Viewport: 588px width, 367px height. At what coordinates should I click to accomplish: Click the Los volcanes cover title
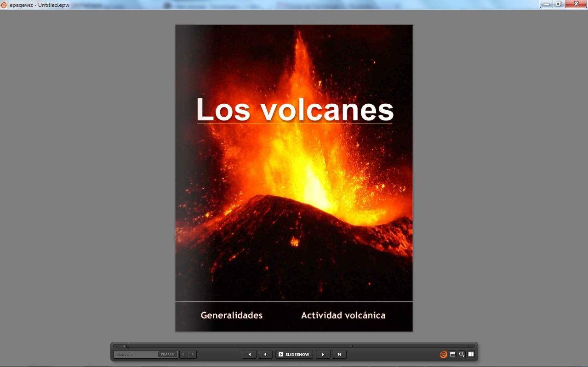(295, 110)
